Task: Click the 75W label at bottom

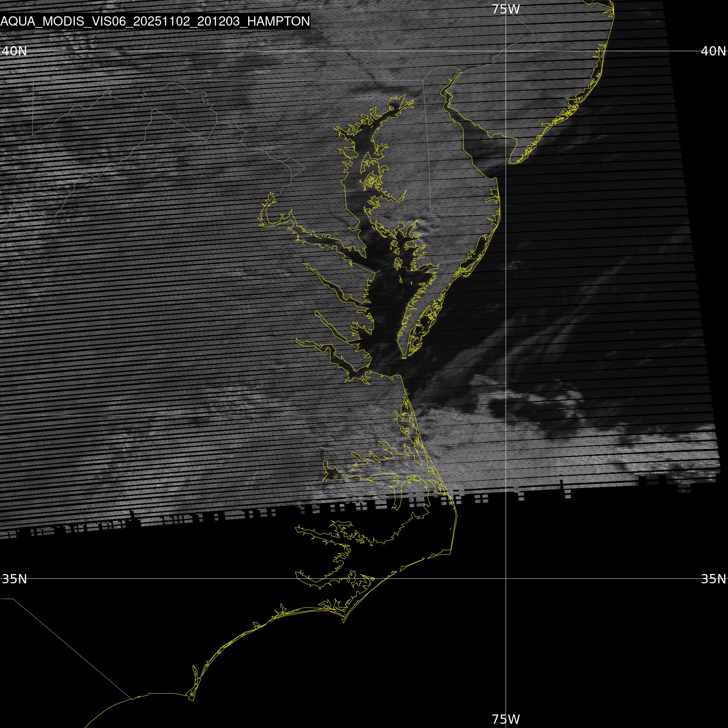Action: pyautogui.click(x=506, y=719)
